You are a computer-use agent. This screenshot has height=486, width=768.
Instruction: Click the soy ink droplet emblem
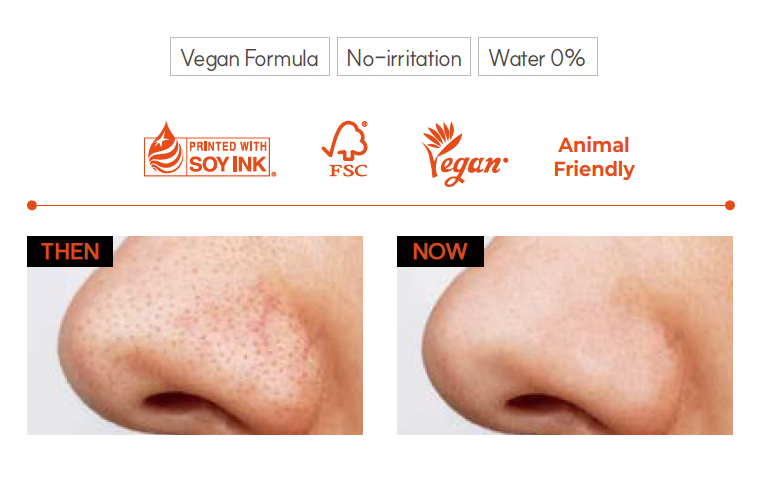point(165,148)
